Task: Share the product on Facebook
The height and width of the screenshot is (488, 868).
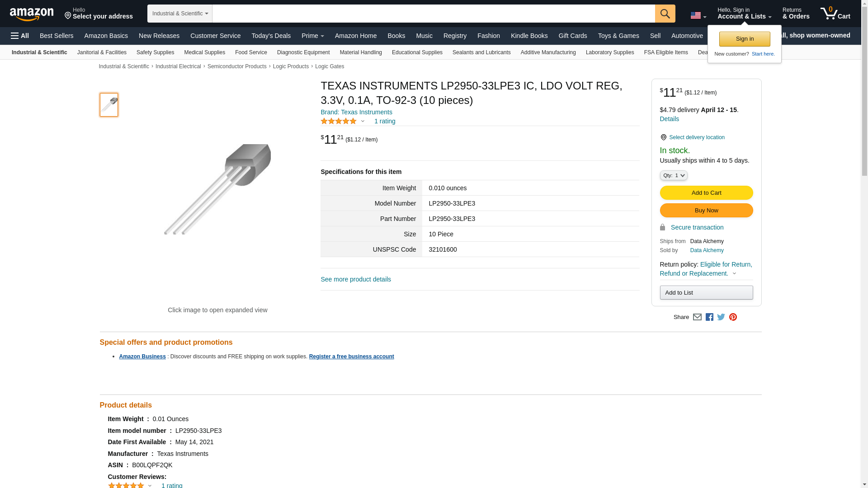Action: (x=709, y=317)
